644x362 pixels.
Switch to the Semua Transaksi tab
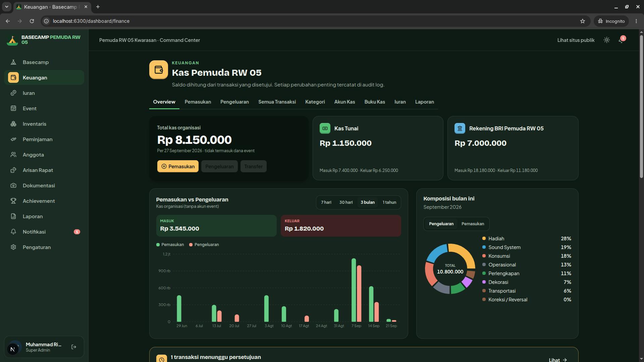(277, 102)
